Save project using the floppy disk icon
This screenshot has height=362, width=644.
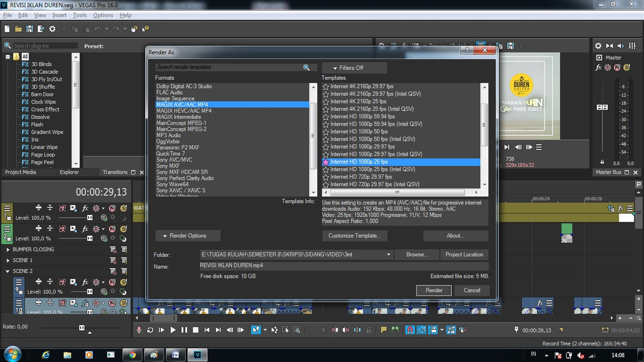tap(30, 29)
